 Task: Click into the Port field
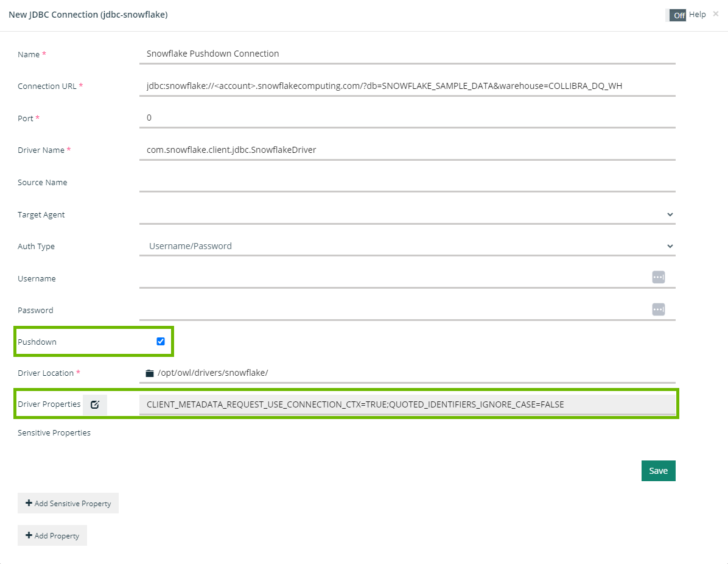(407, 118)
